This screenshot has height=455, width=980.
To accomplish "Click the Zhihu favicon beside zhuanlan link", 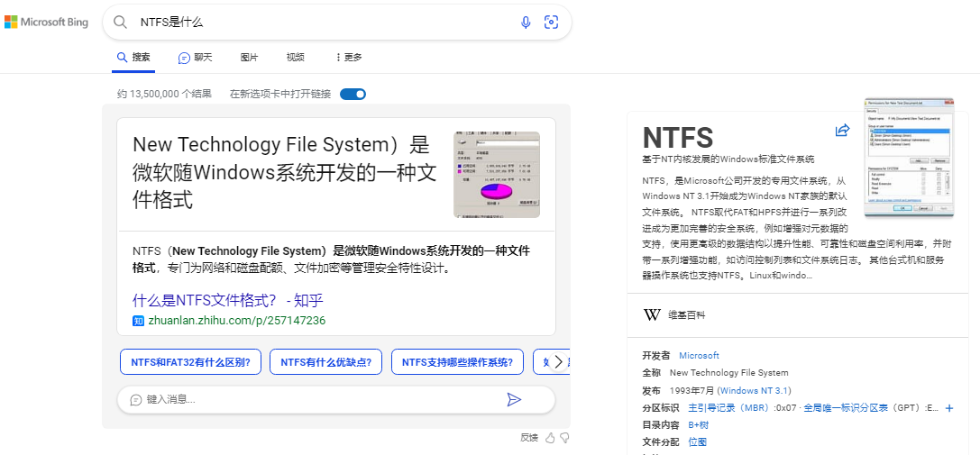I will [138, 321].
